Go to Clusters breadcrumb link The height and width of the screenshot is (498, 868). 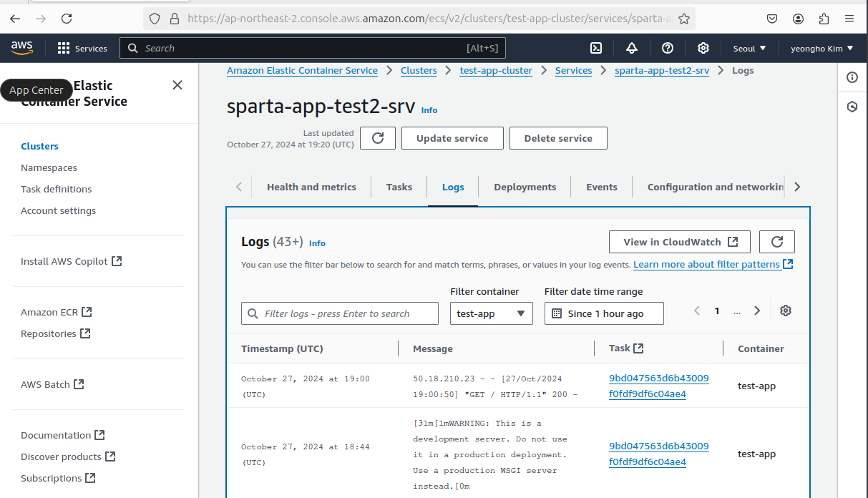coord(419,70)
